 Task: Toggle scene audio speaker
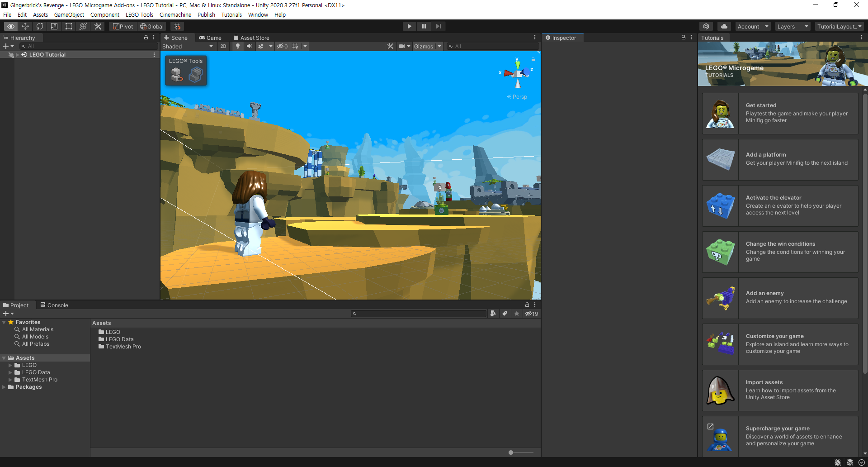point(250,46)
